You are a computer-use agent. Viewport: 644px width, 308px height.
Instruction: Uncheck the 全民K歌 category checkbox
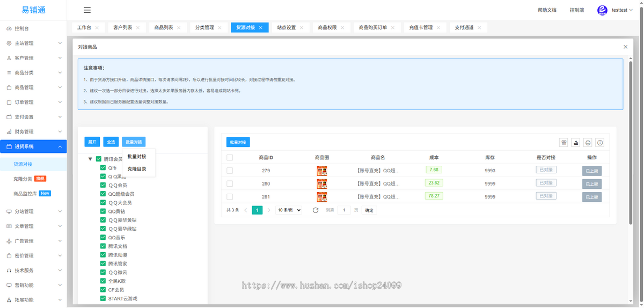103,281
